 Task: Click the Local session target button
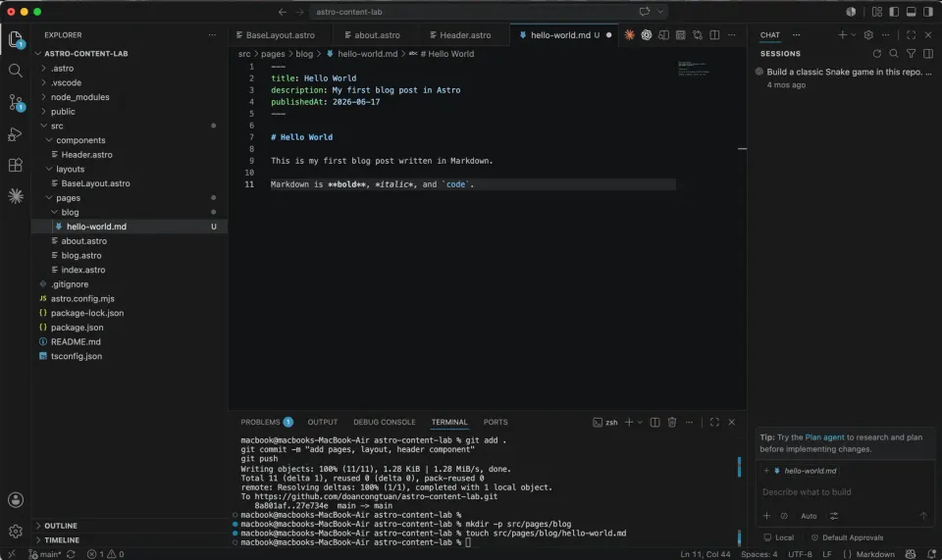[778, 537]
